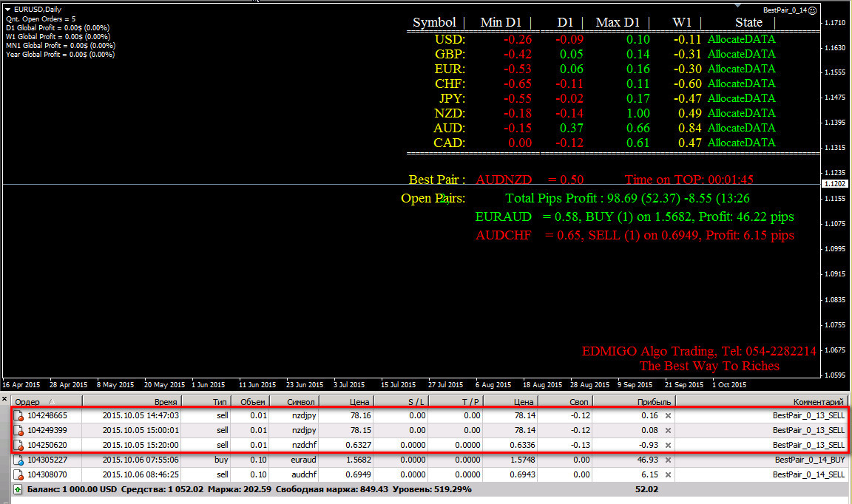Sort orders by the Символ column header
This screenshot has width=852, height=504.
click(x=294, y=402)
